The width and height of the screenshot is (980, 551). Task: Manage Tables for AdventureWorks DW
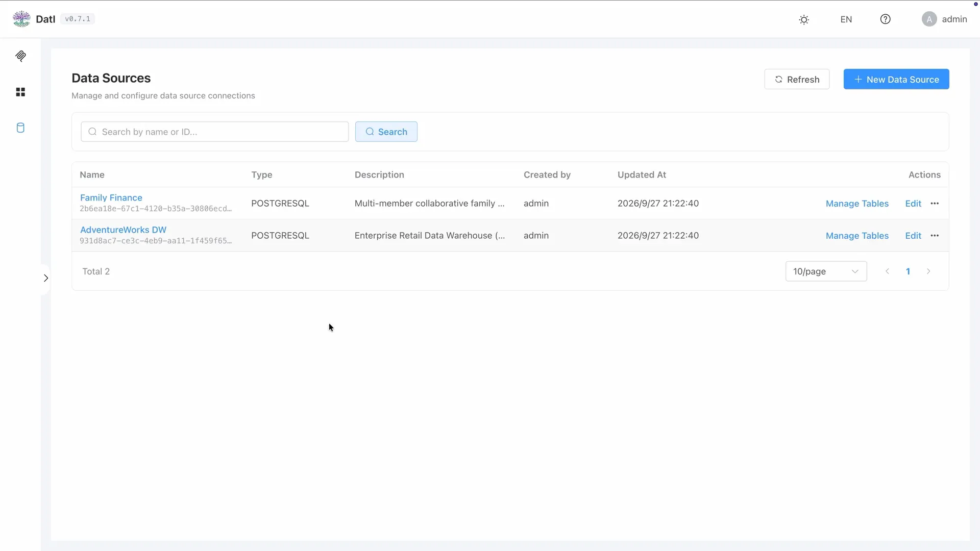(x=857, y=236)
